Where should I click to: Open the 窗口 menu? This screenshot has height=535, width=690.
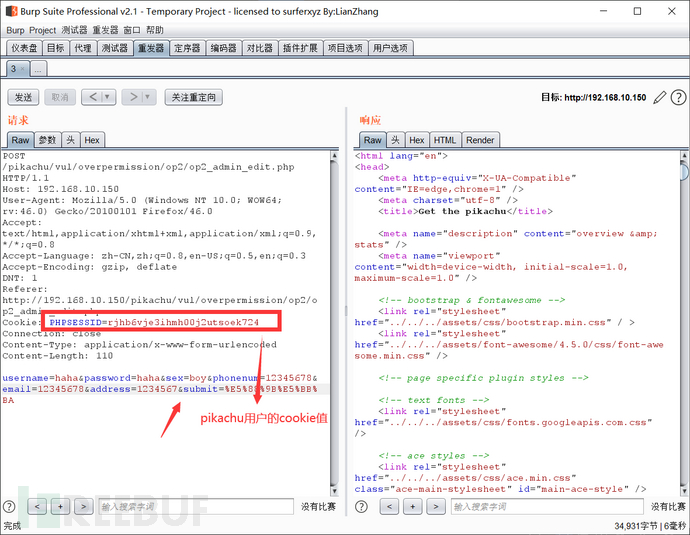[x=132, y=30]
